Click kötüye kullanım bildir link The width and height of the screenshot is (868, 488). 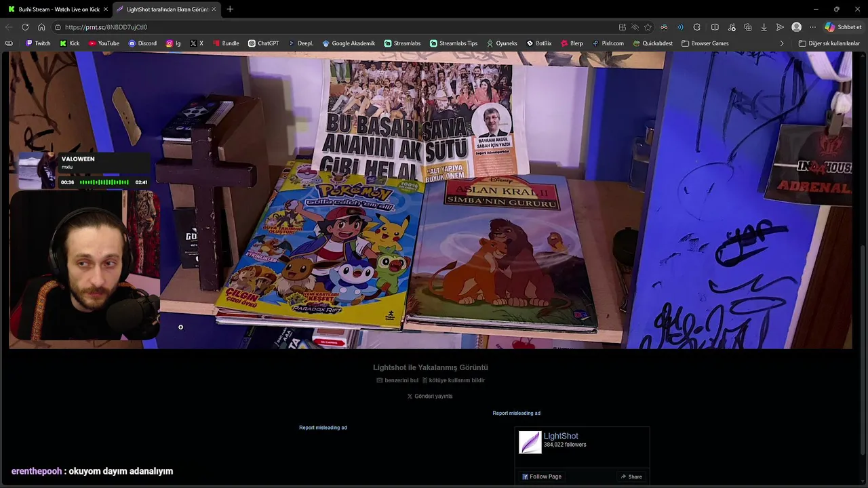454,380
